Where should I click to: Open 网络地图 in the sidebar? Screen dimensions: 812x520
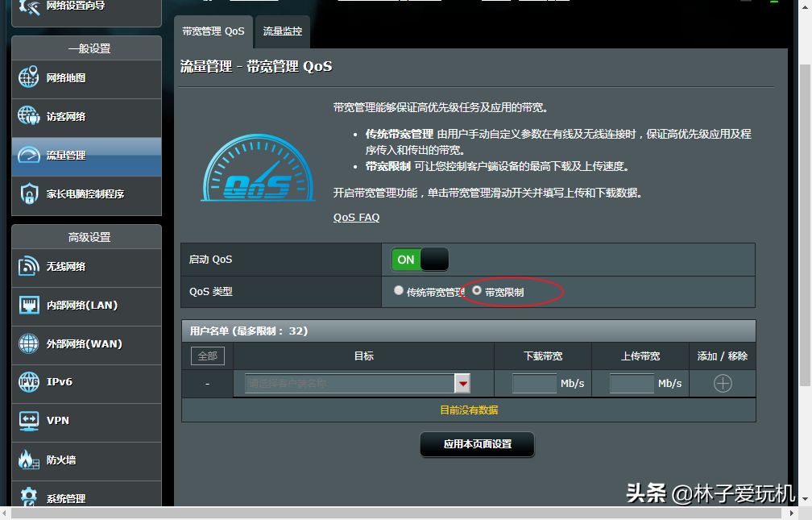pos(86,78)
